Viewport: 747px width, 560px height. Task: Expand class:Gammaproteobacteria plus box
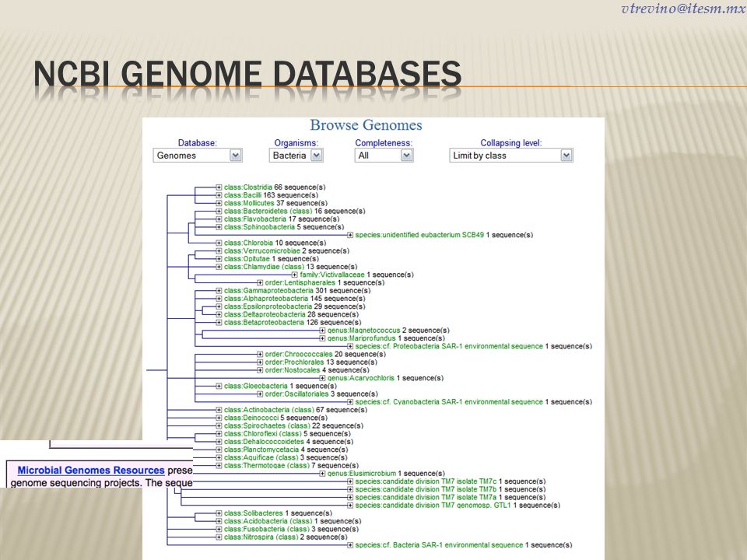[x=219, y=291]
